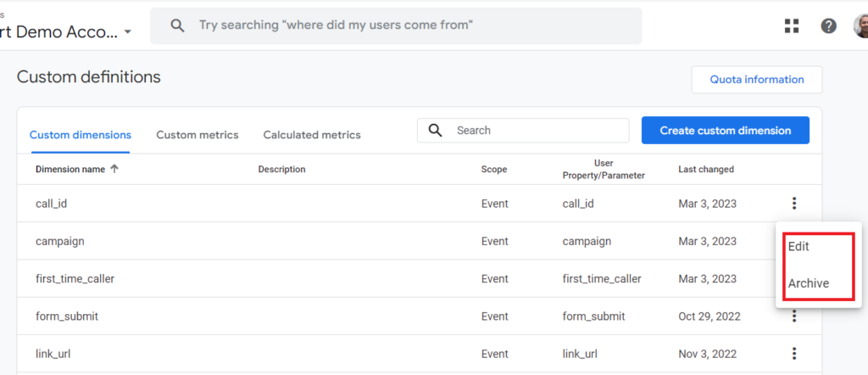Viewport: 868px width, 375px height.
Task: Switch to the Calculated metrics tab
Action: (312, 135)
